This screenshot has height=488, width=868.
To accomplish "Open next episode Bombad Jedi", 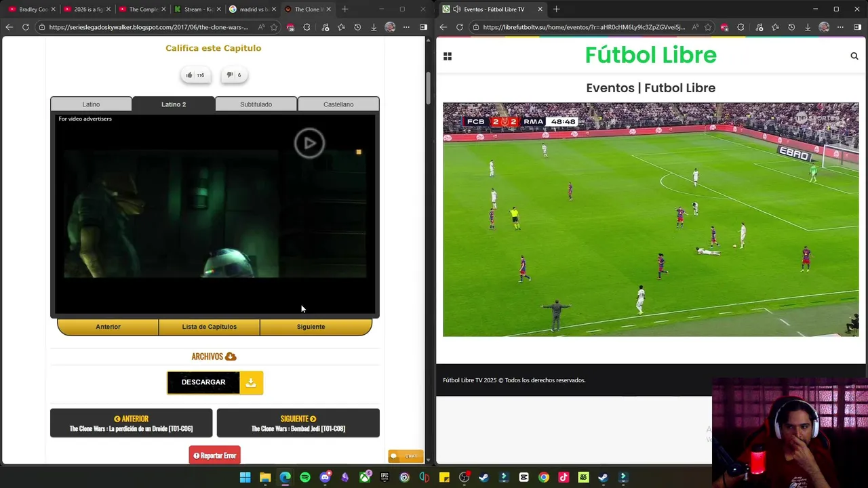I will pos(298,423).
